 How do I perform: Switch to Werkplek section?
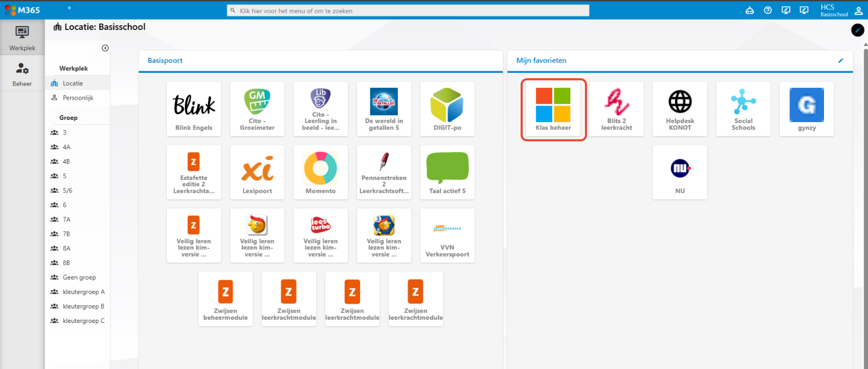click(22, 37)
